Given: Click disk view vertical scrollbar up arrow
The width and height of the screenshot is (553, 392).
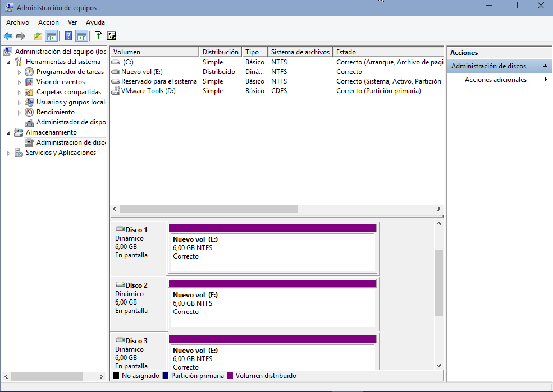Looking at the screenshot, I should 438,223.
